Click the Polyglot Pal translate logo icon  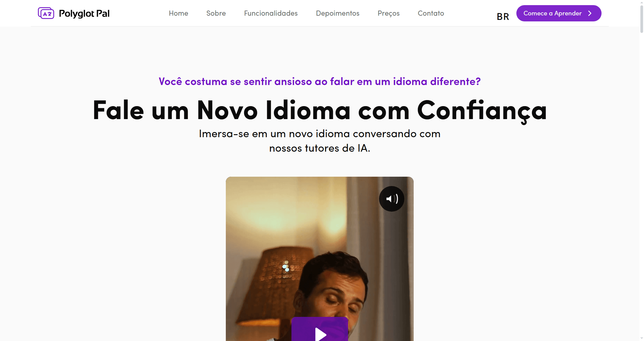coord(46,13)
